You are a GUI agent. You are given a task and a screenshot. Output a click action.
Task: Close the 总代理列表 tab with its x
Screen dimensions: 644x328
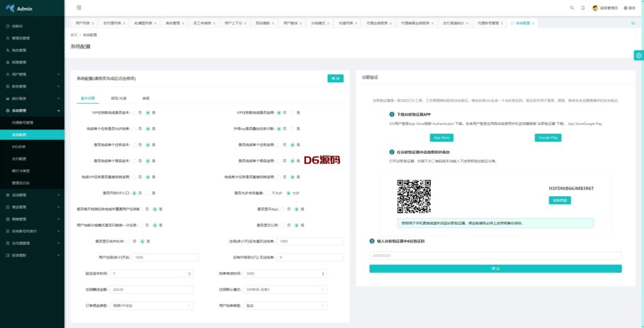(x=124, y=23)
